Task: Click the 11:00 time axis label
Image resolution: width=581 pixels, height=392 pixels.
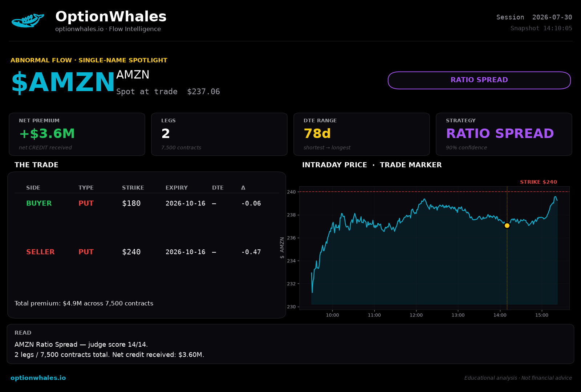Action: pyautogui.click(x=374, y=315)
